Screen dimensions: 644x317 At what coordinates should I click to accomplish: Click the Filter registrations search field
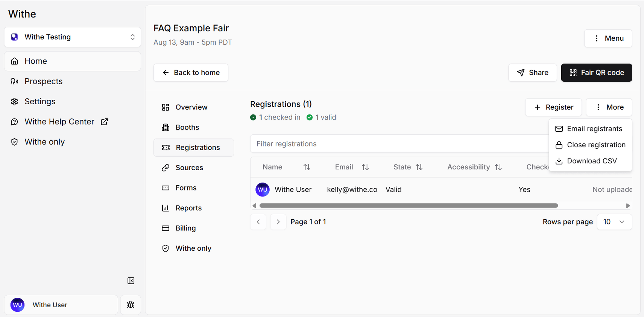399,144
